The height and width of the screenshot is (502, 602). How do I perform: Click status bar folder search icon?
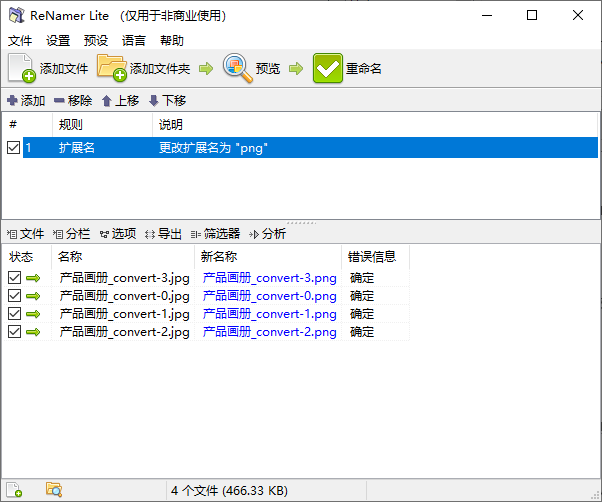pyautogui.click(x=54, y=489)
